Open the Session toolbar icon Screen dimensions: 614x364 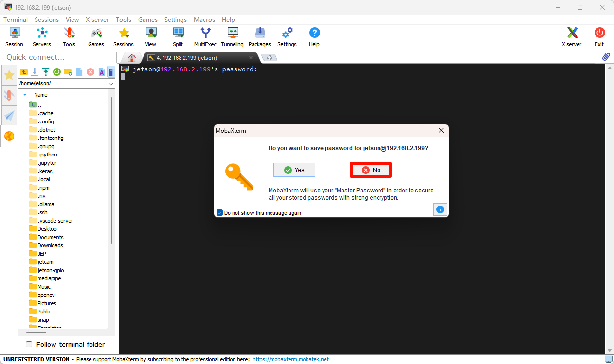tap(15, 37)
